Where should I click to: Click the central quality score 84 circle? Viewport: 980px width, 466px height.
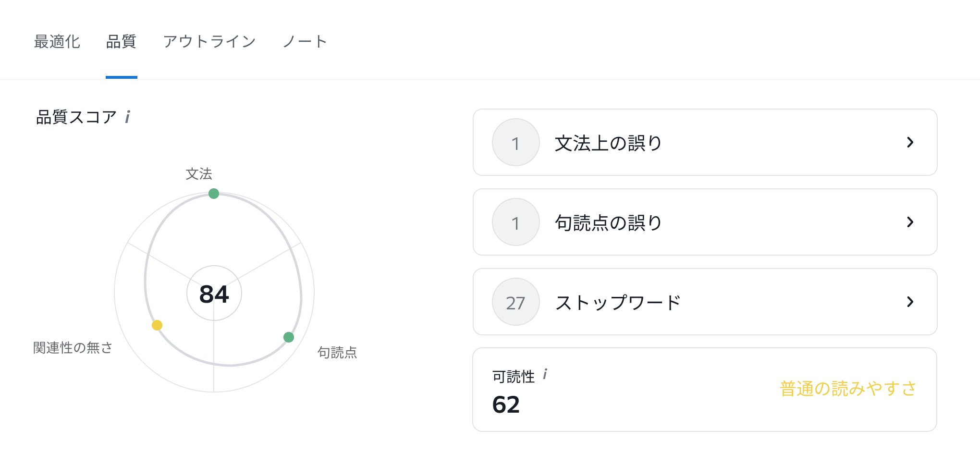tap(214, 294)
